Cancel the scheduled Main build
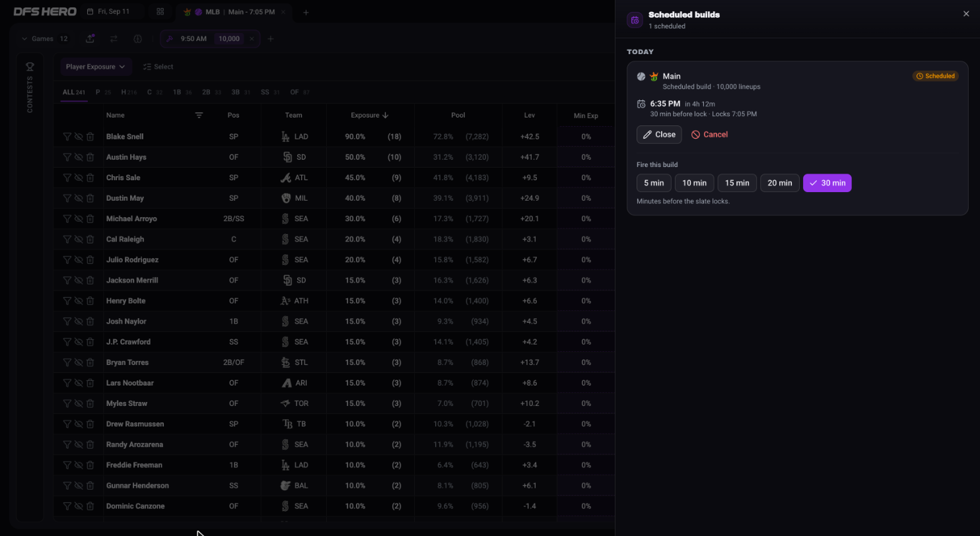980x536 pixels. click(x=710, y=134)
